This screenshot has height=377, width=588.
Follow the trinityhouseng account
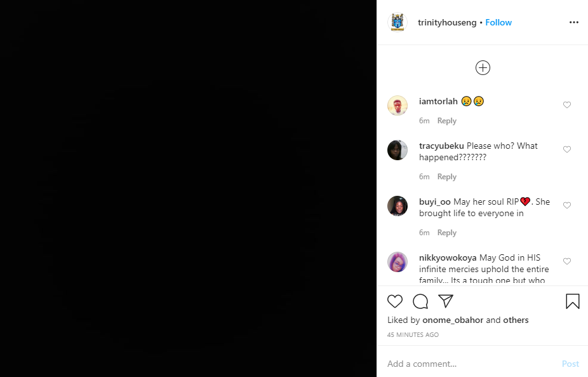[x=498, y=22]
